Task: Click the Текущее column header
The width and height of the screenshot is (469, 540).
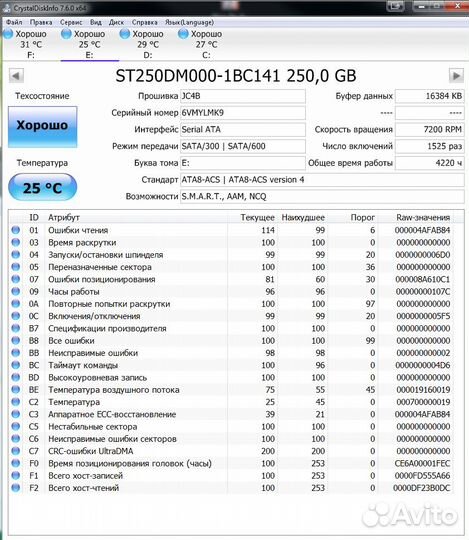Action: click(x=257, y=218)
